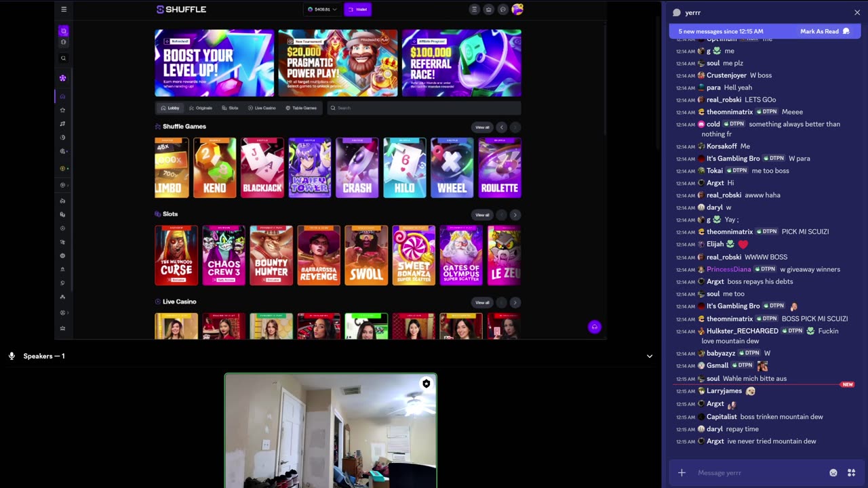
Task: Open the $20,000 Pragmatic Power Play banner
Action: (338, 63)
